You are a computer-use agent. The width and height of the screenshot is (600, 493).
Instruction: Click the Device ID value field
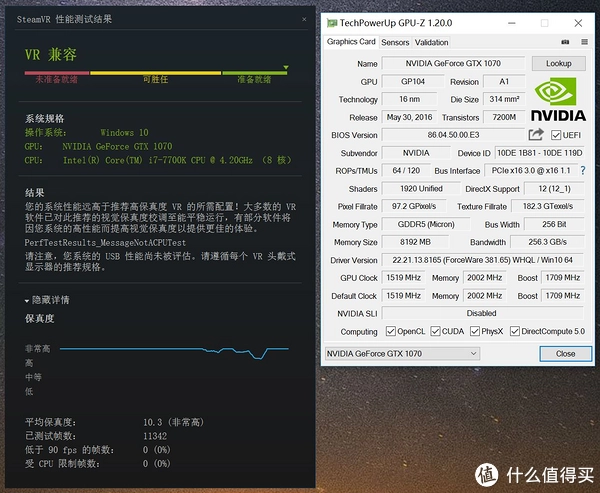point(540,153)
